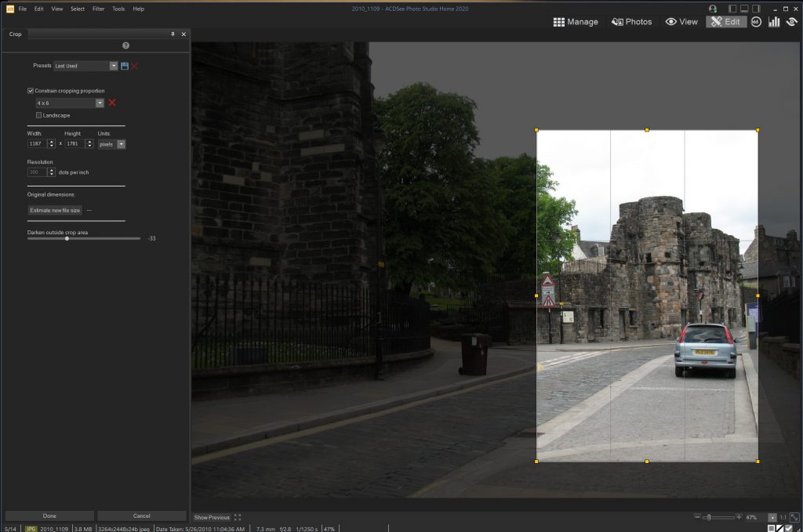The image size is (803, 532).
Task: Switch to Manage mode
Action: (x=576, y=22)
